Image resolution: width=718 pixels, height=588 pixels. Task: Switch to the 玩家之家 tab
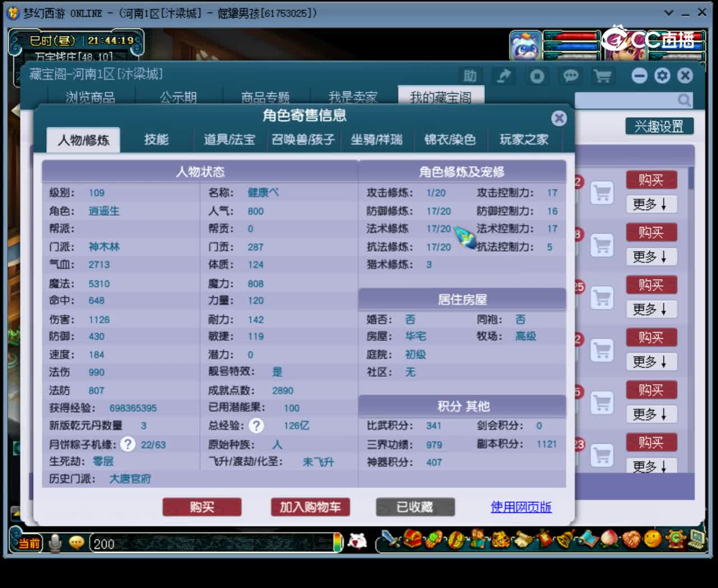pos(524,139)
